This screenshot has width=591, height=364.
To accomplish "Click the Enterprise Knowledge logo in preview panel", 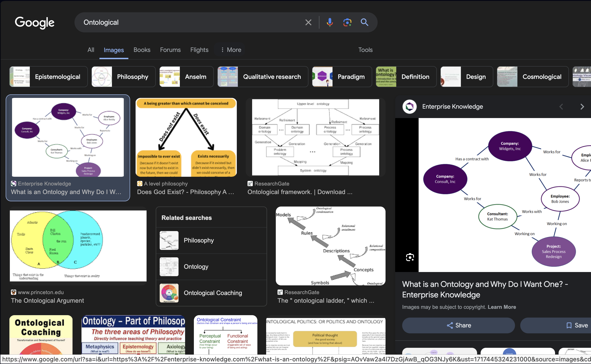I will pos(409,106).
